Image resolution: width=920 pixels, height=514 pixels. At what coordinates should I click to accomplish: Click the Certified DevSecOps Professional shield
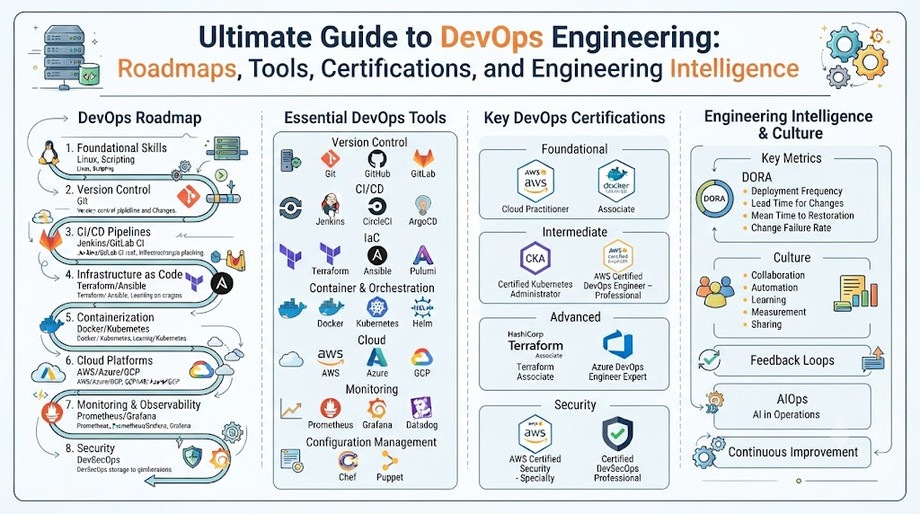tap(617, 434)
